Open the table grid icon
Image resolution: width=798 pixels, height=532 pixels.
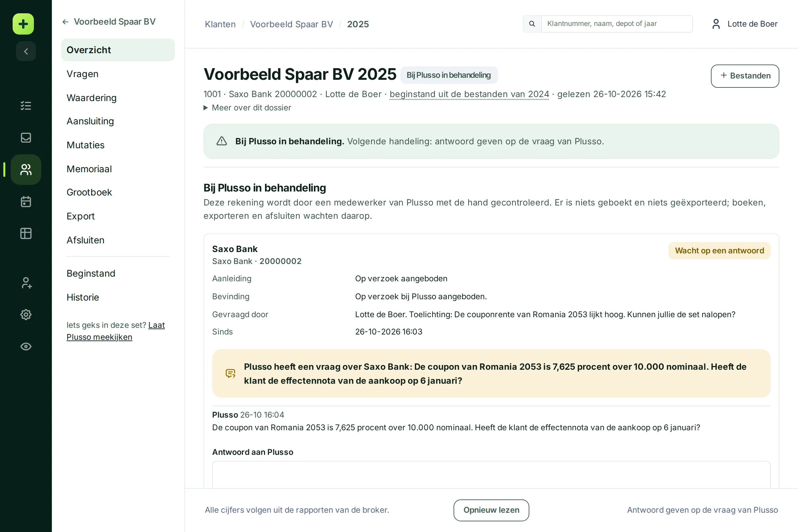(x=26, y=233)
